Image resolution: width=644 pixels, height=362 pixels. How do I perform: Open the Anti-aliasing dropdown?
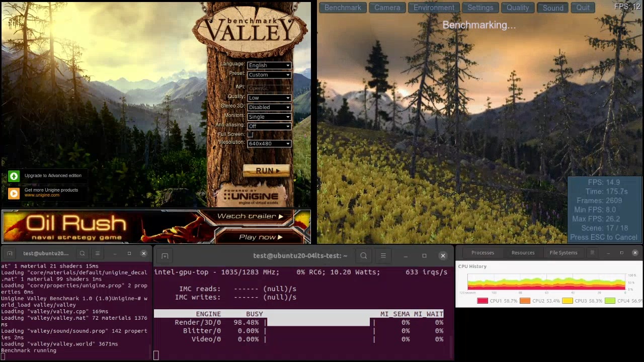point(269,126)
